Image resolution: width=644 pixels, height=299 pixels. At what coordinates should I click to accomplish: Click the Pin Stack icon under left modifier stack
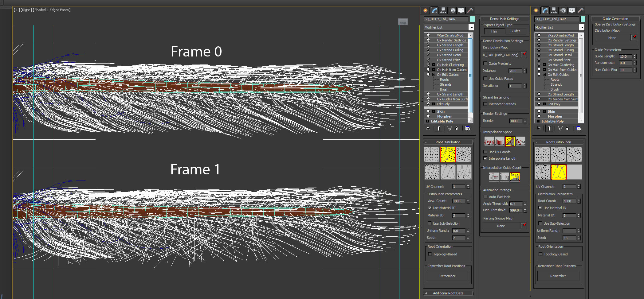428,128
